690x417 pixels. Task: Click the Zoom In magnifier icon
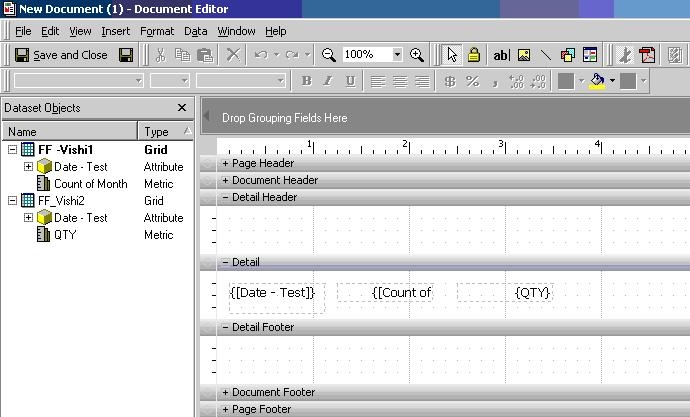point(416,55)
